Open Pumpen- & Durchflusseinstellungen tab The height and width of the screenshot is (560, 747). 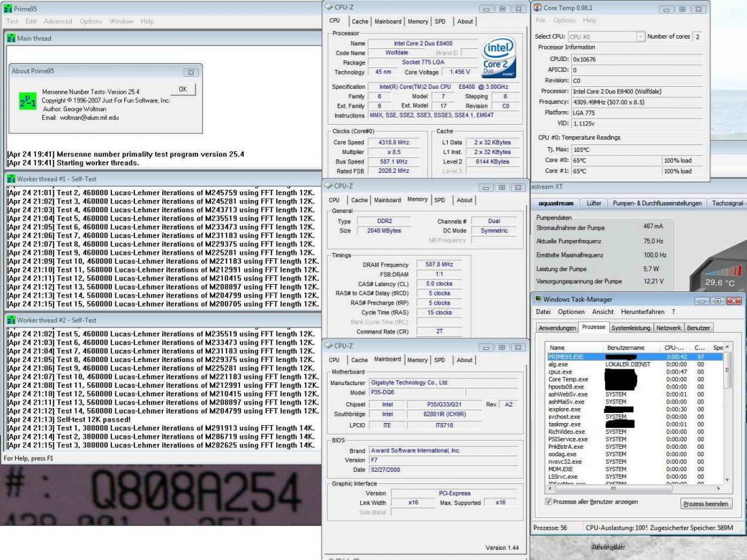[657, 203]
